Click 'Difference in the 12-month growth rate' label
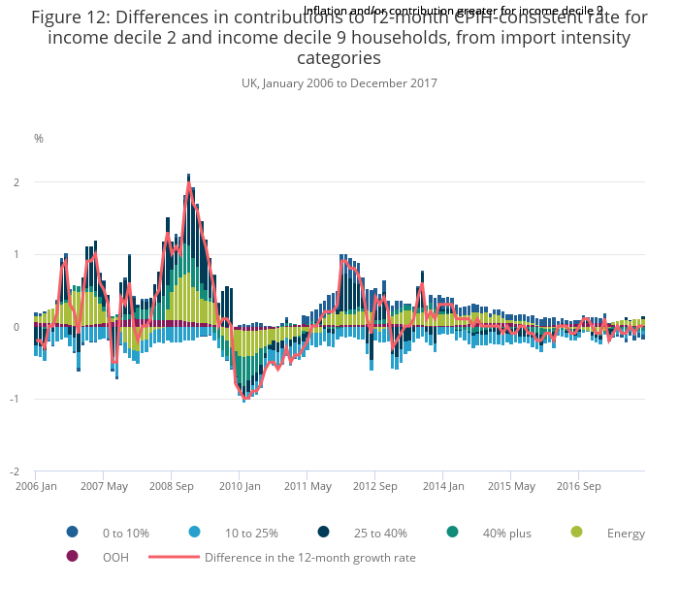The height and width of the screenshot is (616, 679). coord(309,558)
